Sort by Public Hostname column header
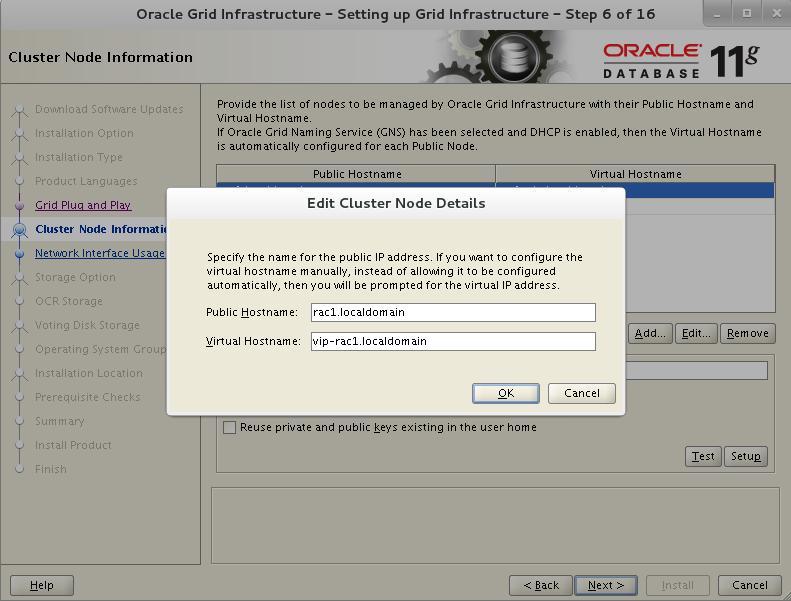The height and width of the screenshot is (601, 791). click(356, 174)
